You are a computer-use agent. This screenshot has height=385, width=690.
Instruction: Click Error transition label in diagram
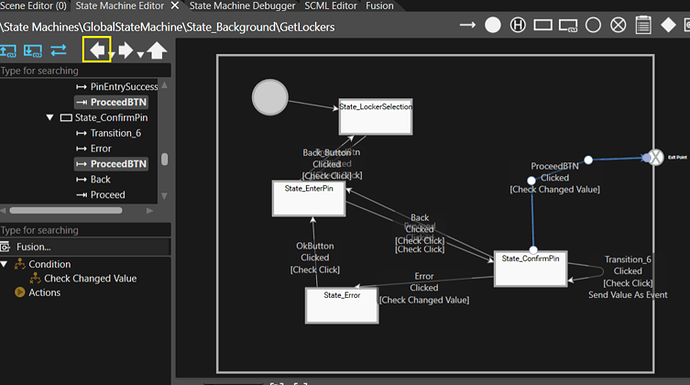point(424,276)
